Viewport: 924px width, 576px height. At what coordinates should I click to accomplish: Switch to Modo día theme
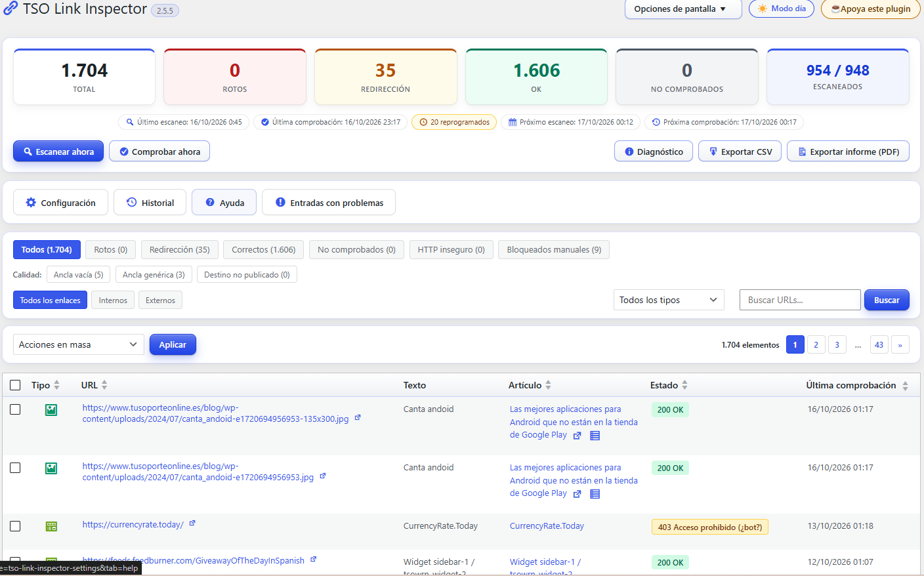click(x=782, y=9)
